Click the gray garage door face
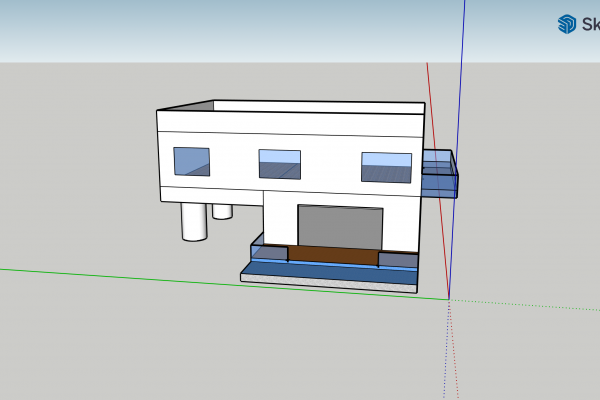Screen dimensions: 600x400 [340, 227]
